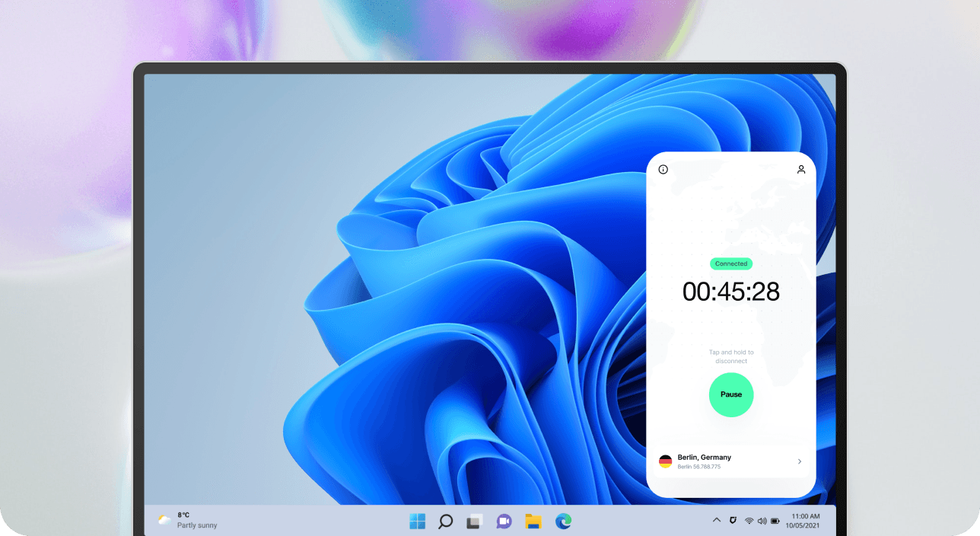This screenshot has width=980, height=536.
Task: Click the Connected status badge
Action: [731, 263]
